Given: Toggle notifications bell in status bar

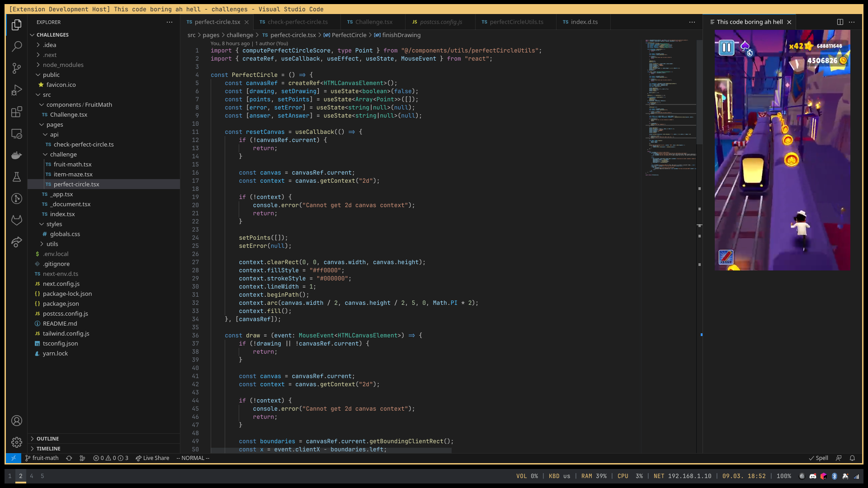Looking at the screenshot, I should [x=852, y=458].
